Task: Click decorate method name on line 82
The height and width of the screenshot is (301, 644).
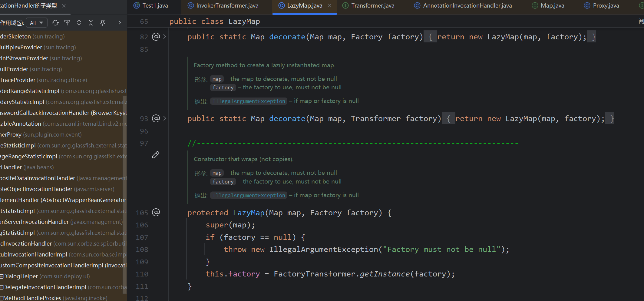Action: tap(287, 37)
